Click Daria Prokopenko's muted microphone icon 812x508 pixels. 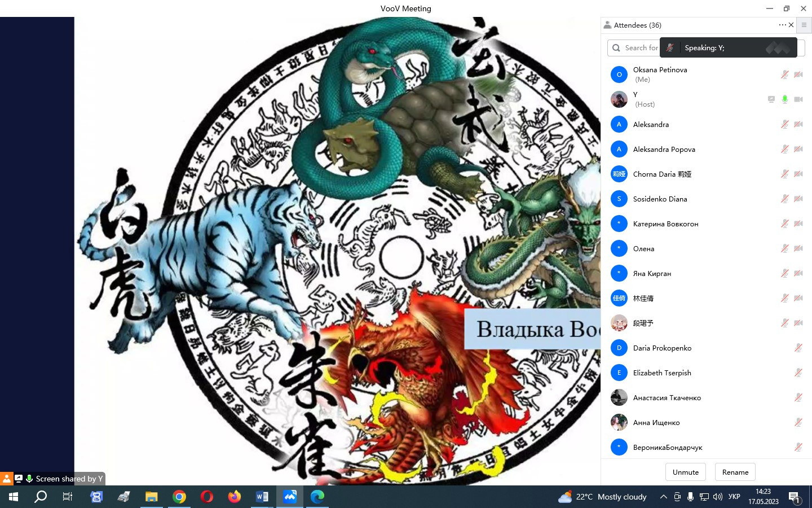coord(798,348)
